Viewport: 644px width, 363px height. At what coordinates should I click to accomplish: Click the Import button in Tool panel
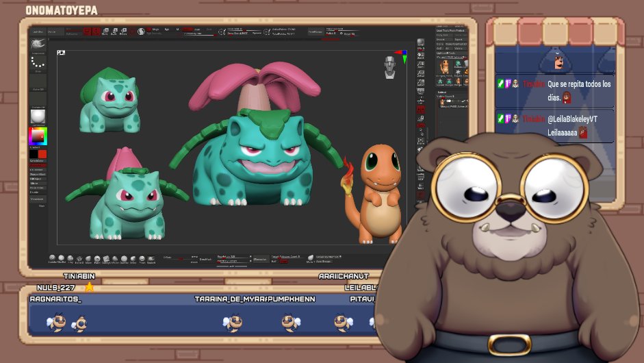coord(444,40)
